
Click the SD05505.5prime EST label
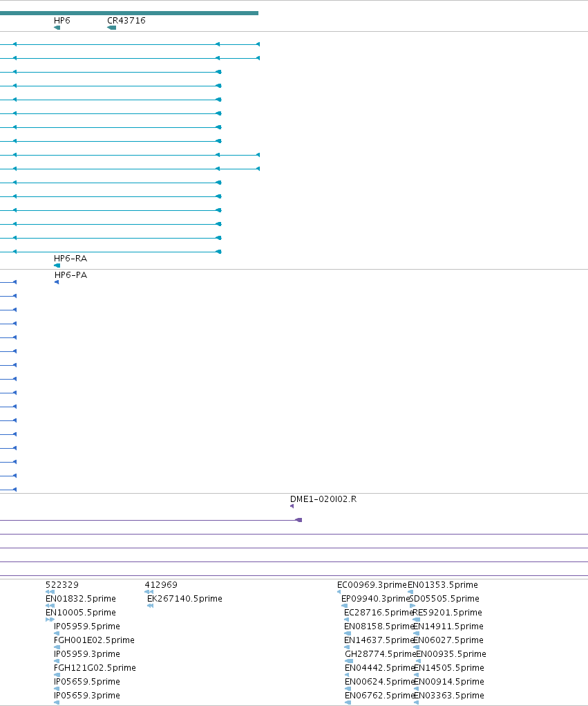click(x=444, y=599)
